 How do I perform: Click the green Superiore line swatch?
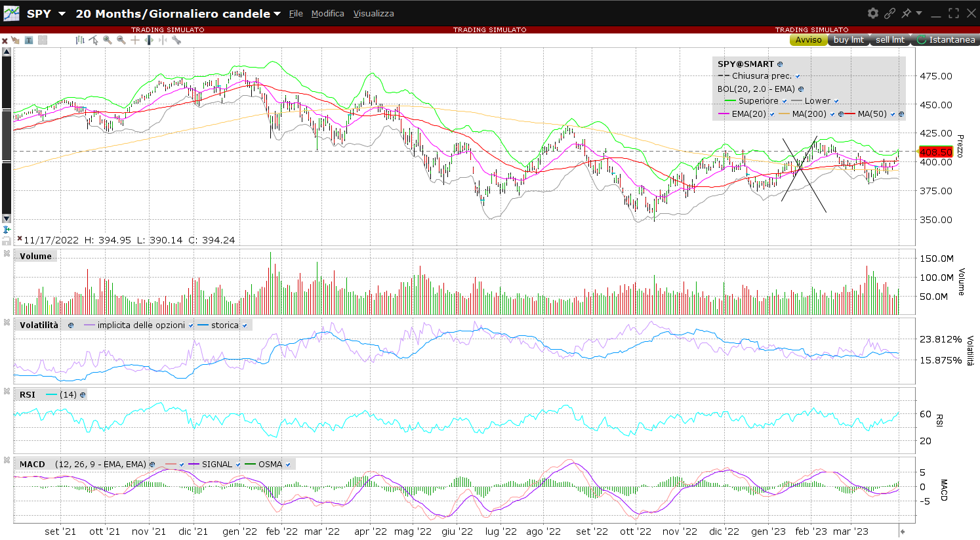(729, 101)
